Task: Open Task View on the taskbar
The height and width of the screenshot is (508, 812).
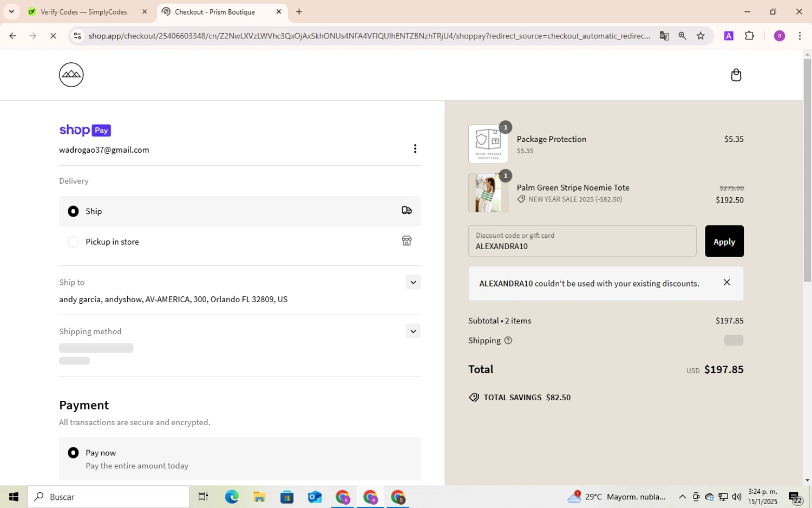Action: coord(203,497)
